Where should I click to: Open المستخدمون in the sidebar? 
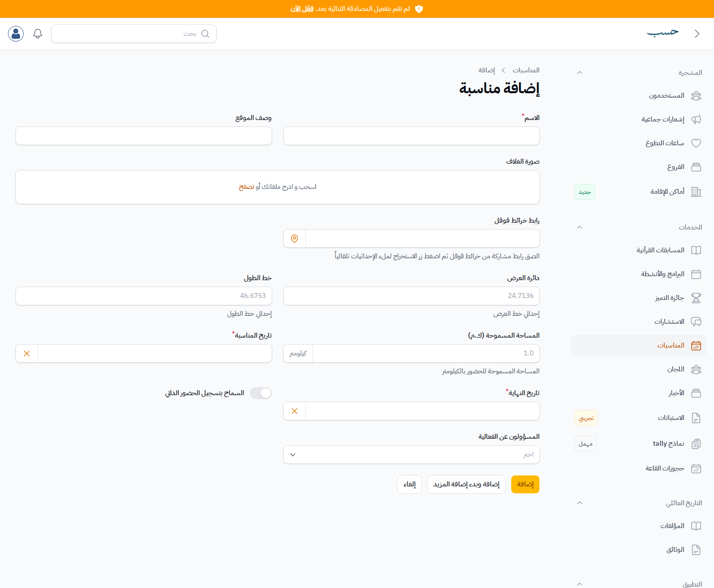pos(639,96)
